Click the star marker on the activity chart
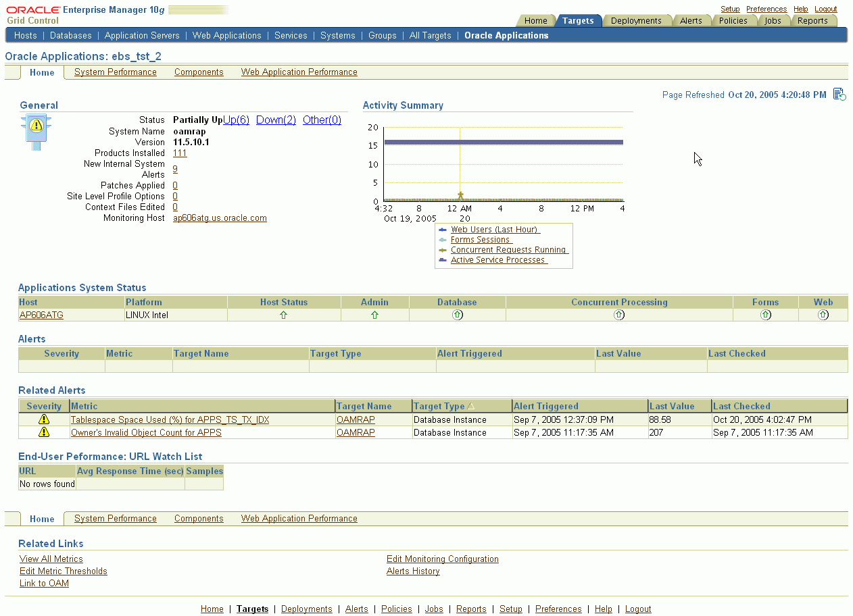The width and height of the screenshot is (853, 616). [460, 195]
